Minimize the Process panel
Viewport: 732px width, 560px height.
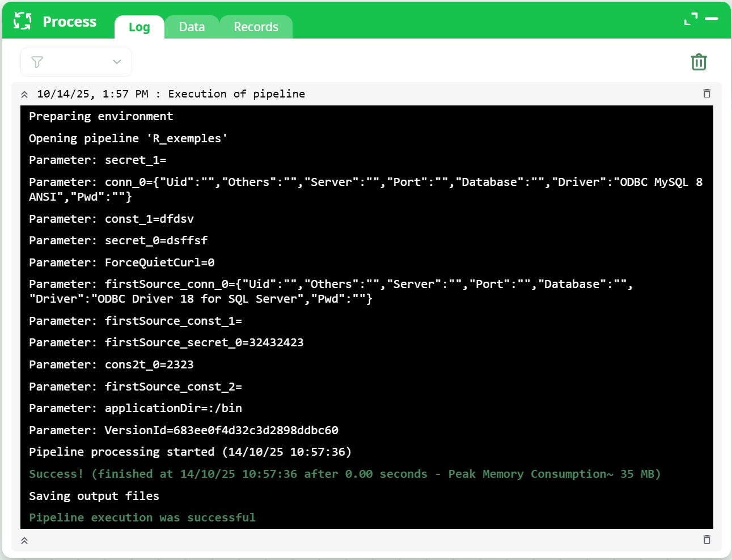[x=712, y=18]
